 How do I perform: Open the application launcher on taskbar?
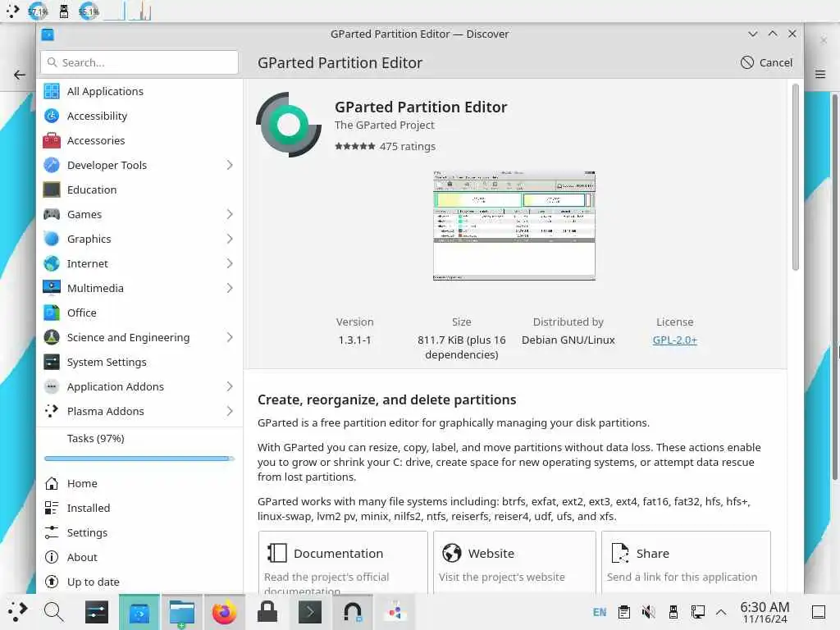click(16, 610)
